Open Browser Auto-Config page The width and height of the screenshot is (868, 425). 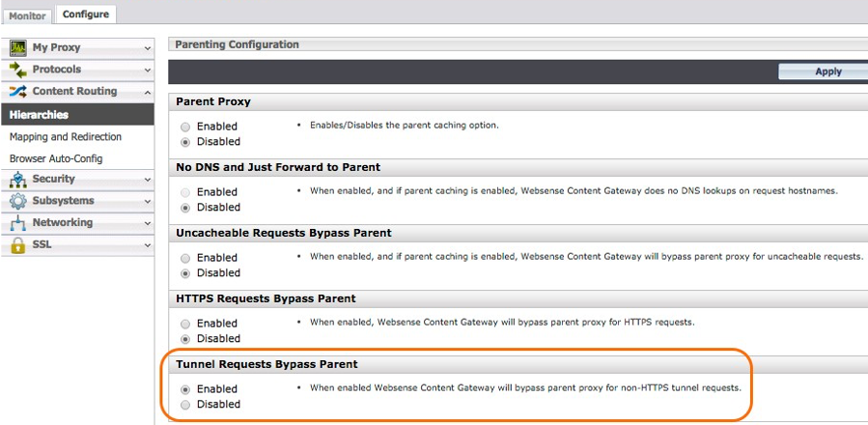[56, 158]
